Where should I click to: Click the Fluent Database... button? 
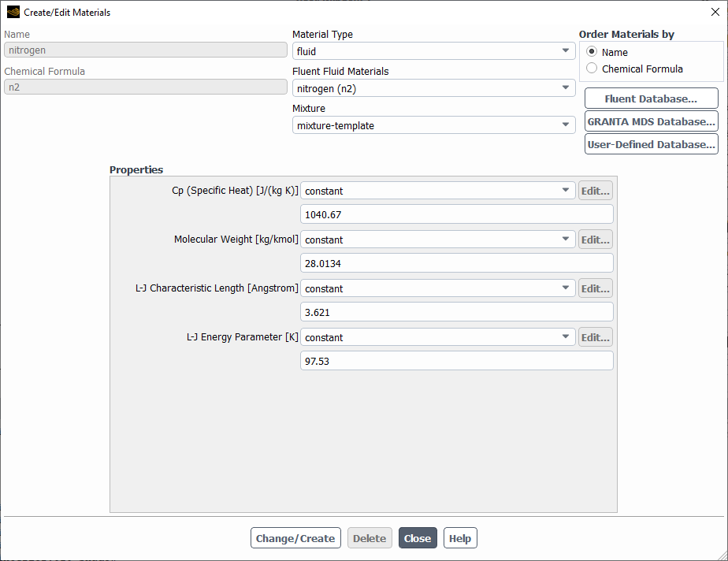pyautogui.click(x=651, y=98)
